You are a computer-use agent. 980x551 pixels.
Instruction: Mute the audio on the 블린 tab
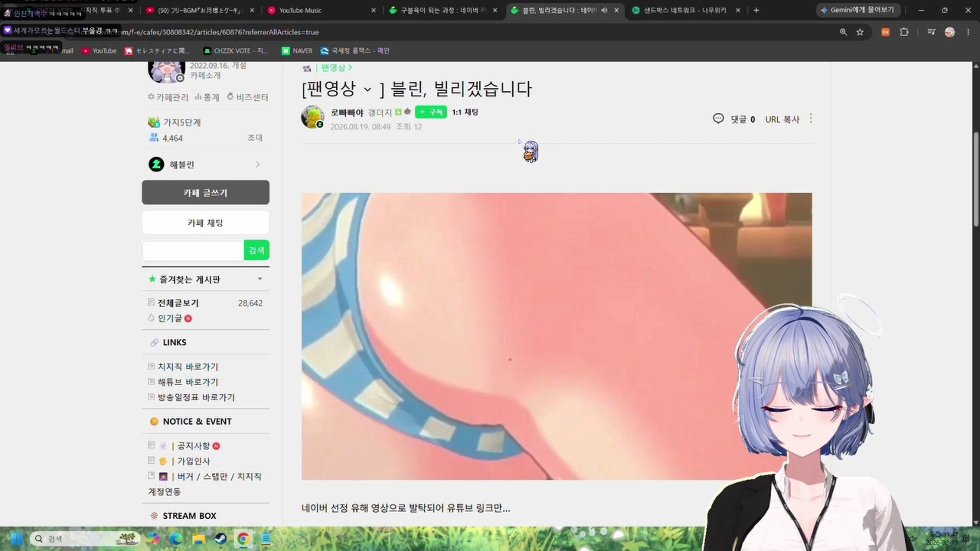604,10
